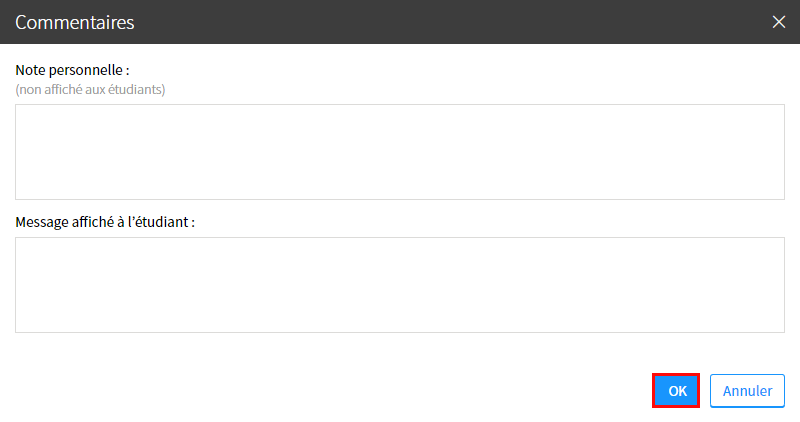Click the Note personnelle label
This screenshot has height=422, width=800.
pyautogui.click(x=72, y=70)
